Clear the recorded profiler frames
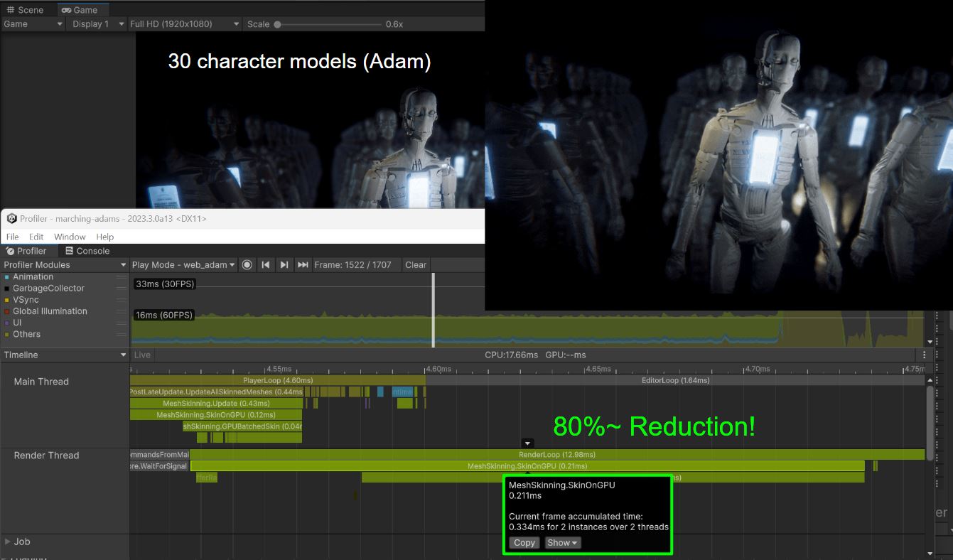Image resolution: width=953 pixels, height=560 pixels. 416,265
